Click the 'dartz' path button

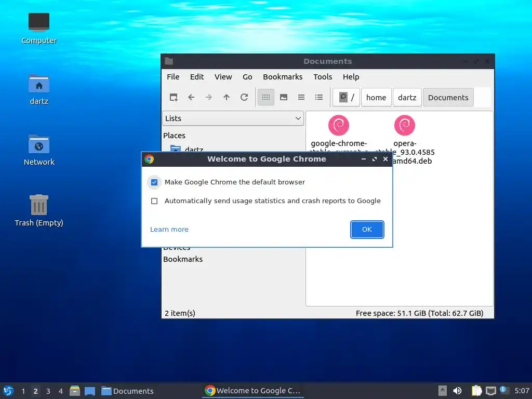click(x=407, y=97)
